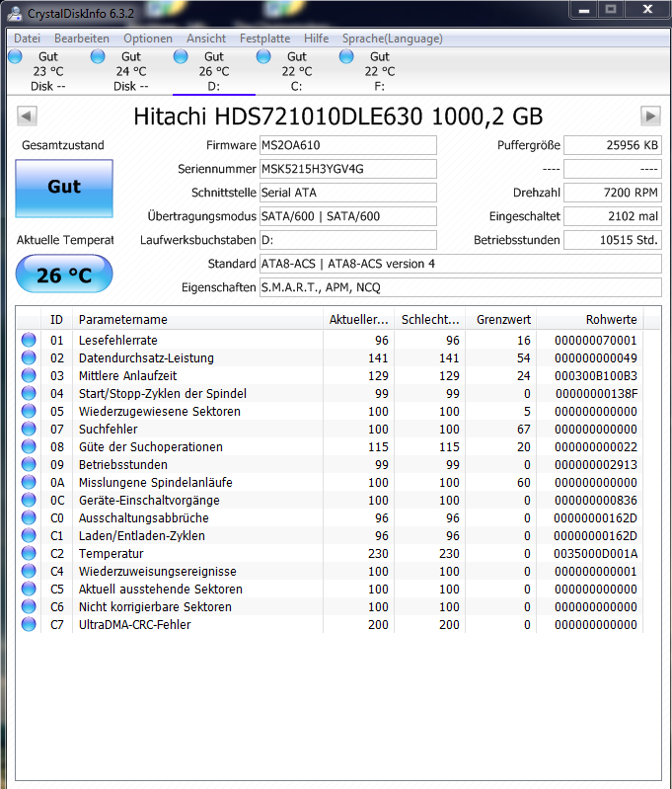
Task: Click the Übertragungsmodus field
Action: (348, 216)
